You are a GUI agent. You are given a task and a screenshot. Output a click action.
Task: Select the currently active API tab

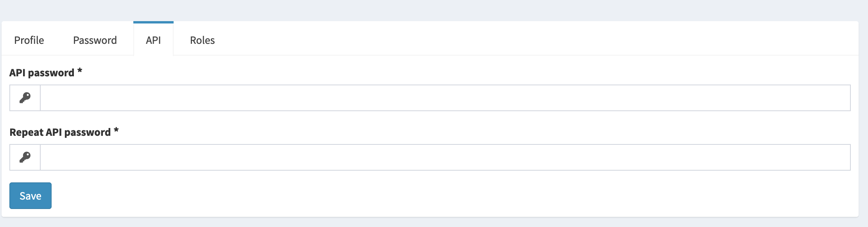tap(153, 40)
